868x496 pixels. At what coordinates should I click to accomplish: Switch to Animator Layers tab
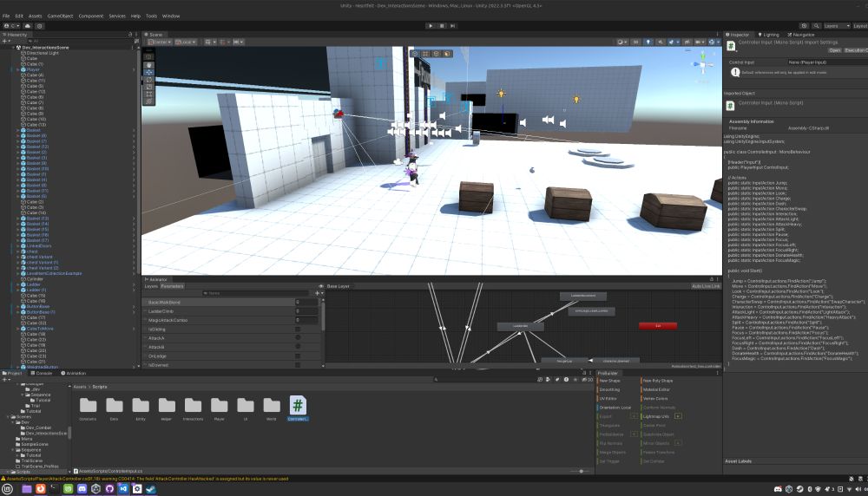pos(151,286)
